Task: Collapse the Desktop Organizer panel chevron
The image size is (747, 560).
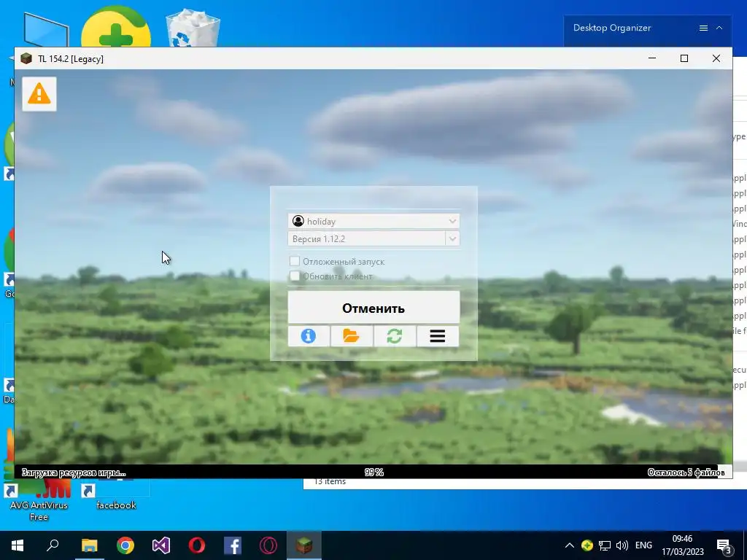Action: tap(719, 28)
